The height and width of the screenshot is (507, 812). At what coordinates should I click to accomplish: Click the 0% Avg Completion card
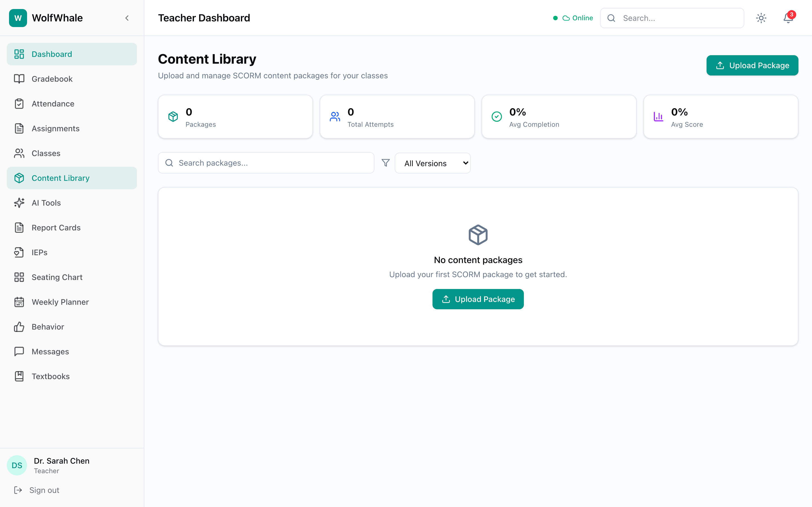pos(558,116)
